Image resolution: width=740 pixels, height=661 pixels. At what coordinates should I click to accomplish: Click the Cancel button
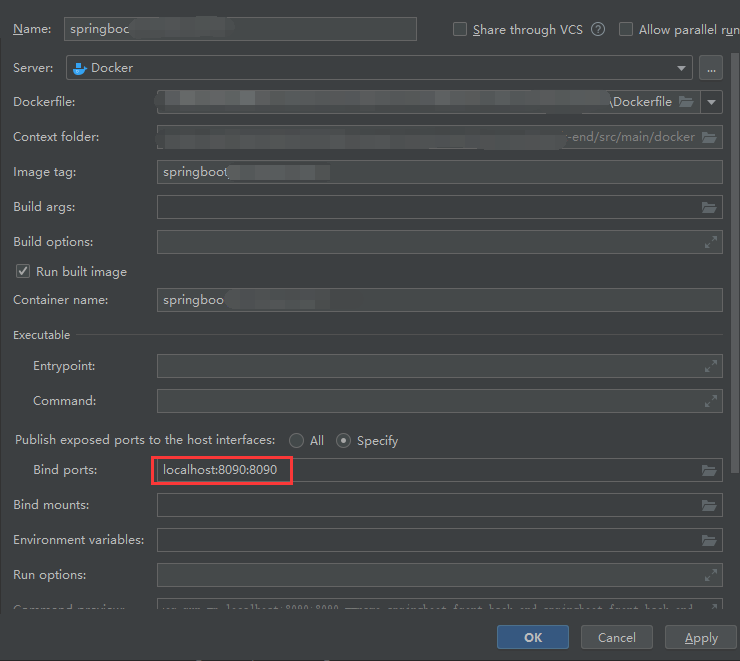tap(617, 637)
